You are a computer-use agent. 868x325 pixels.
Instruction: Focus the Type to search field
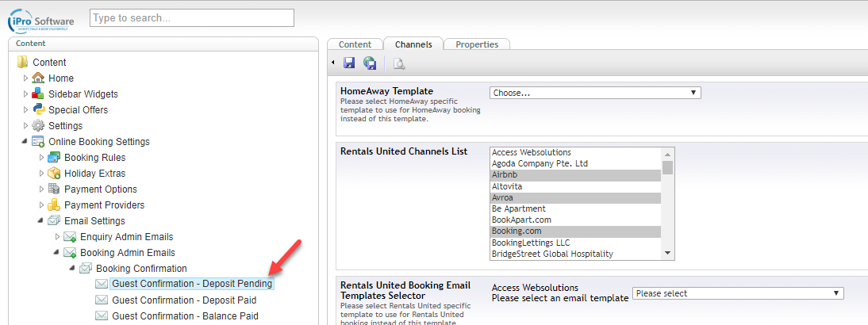pyautogui.click(x=191, y=17)
